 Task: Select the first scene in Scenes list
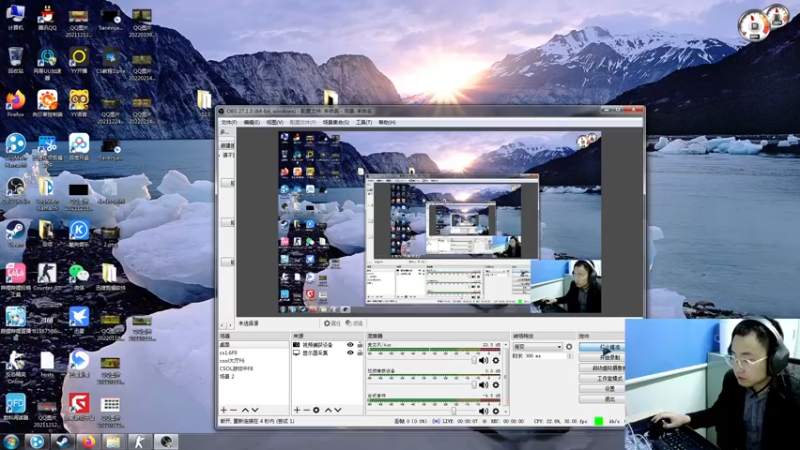click(254, 345)
